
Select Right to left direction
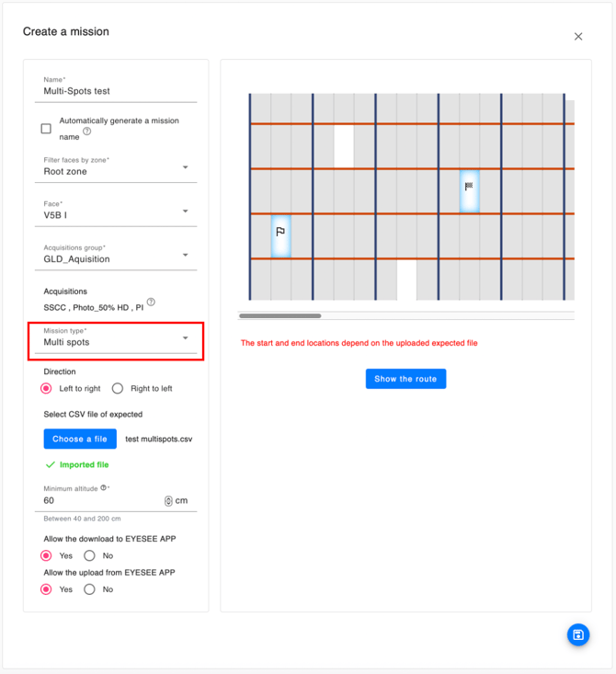[x=118, y=388]
